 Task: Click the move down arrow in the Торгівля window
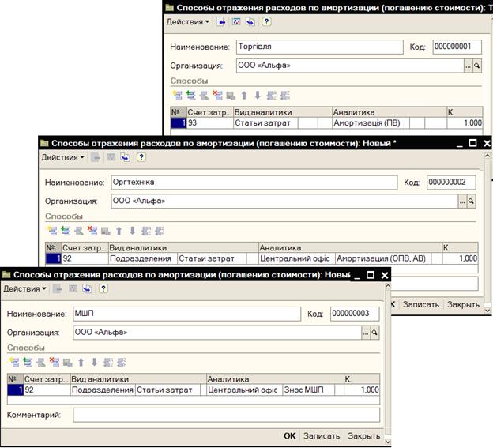tap(257, 96)
